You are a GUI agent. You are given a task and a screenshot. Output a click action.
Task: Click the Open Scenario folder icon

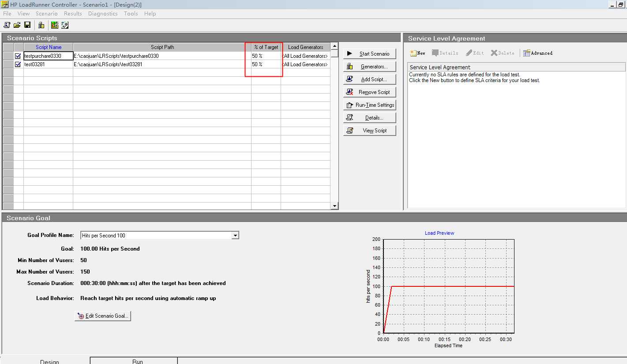click(x=17, y=25)
